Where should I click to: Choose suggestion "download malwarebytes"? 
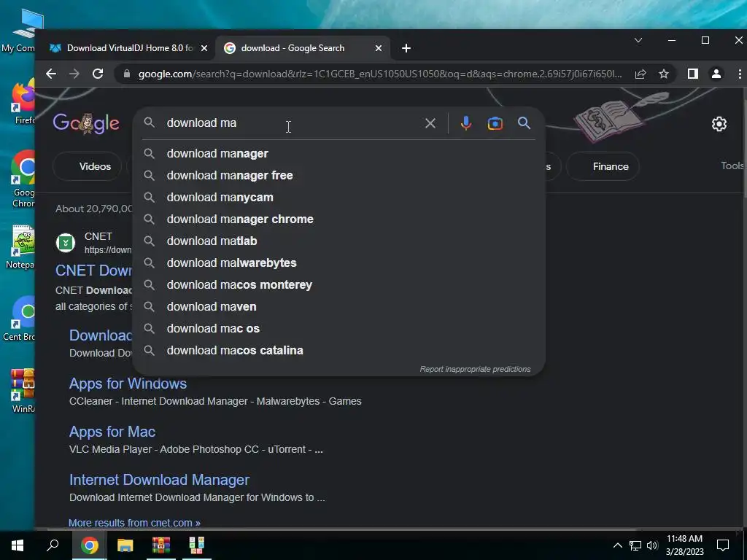pyautogui.click(x=338, y=262)
